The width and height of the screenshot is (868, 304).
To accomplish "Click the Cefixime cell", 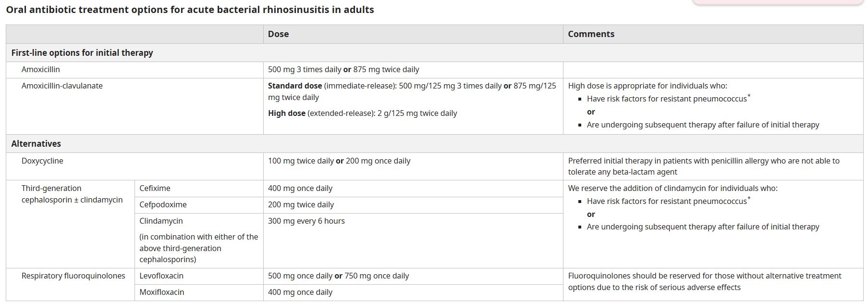I will [155, 189].
